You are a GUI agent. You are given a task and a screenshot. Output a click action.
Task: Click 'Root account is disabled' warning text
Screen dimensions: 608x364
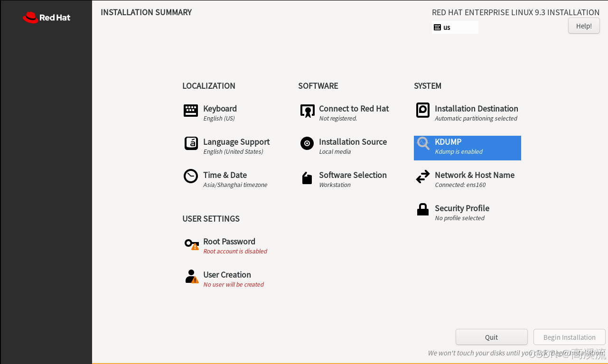pyautogui.click(x=235, y=252)
